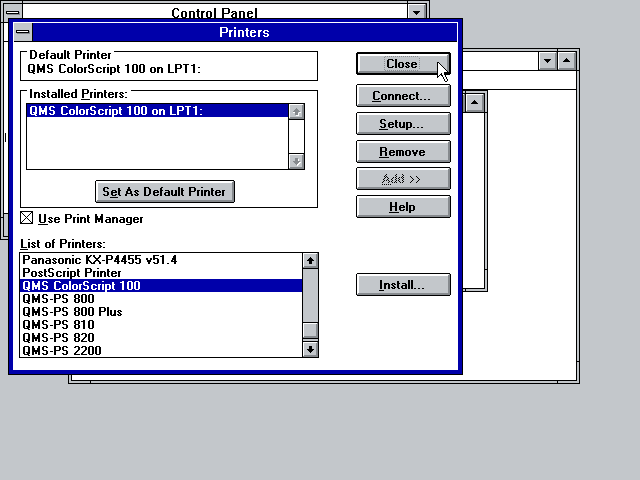640x480 pixels.
Task: Click List of Printers scroll up arrow
Action: point(310,261)
